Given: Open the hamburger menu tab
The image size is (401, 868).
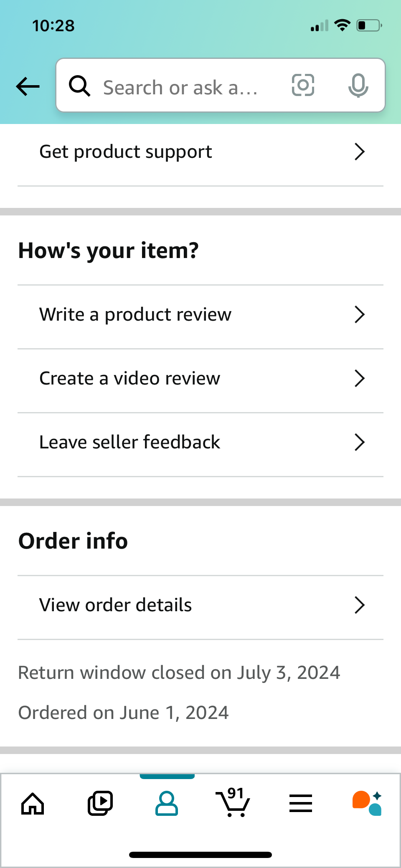Looking at the screenshot, I should coord(301,803).
